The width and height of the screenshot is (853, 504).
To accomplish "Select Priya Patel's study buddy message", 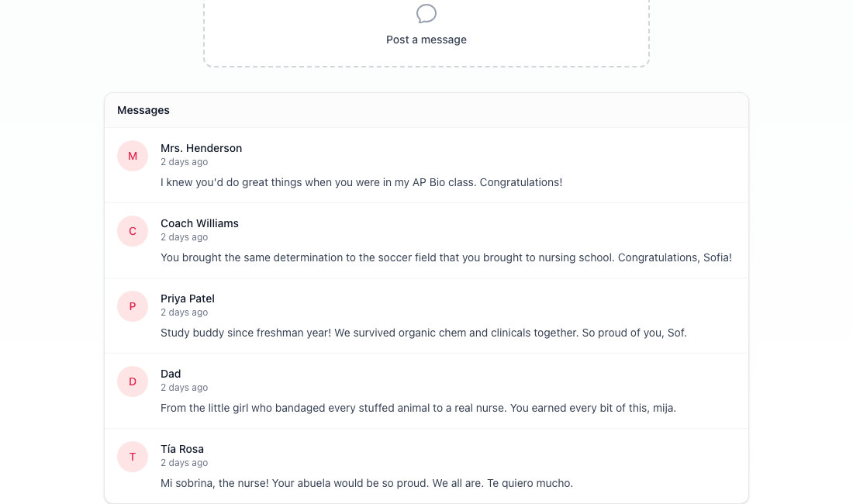I will coord(423,333).
